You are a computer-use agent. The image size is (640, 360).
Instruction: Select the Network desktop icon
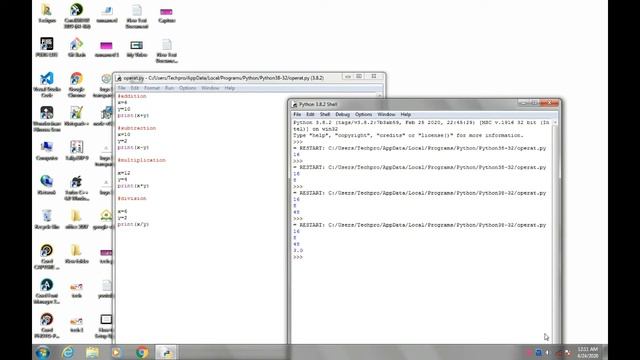pyautogui.click(x=47, y=185)
